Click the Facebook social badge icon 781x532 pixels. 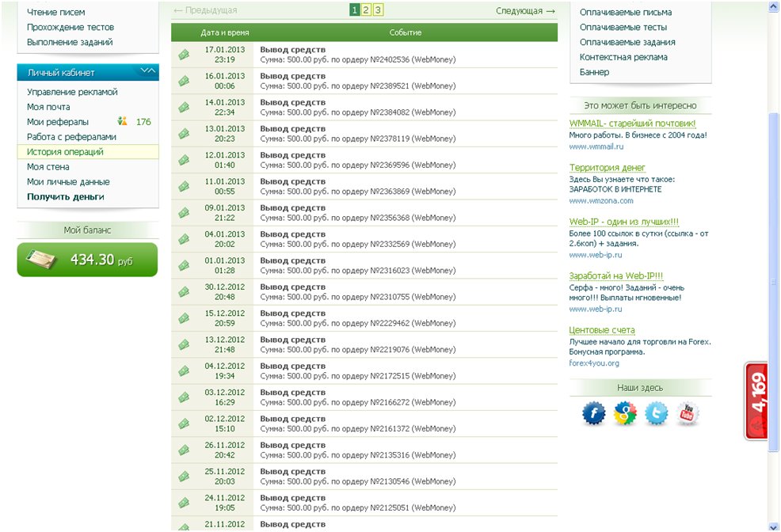point(594,413)
